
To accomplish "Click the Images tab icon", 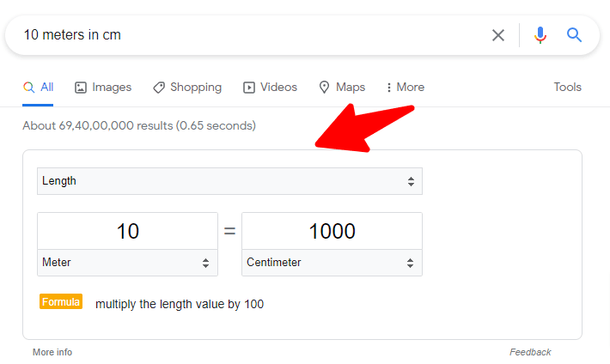I will (81, 88).
